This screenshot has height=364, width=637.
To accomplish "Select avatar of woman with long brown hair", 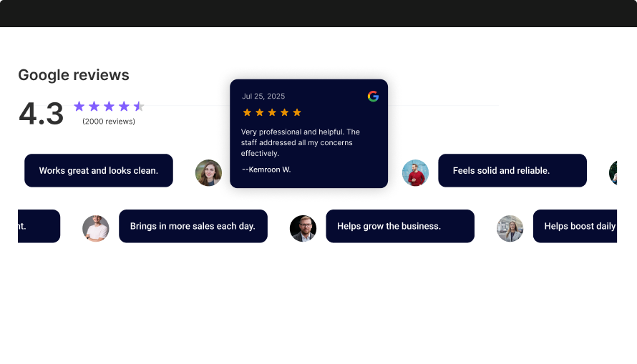I will (208, 172).
